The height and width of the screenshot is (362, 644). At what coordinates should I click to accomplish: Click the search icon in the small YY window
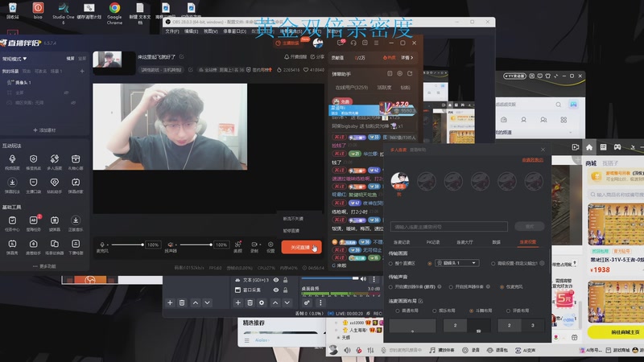click(x=559, y=105)
